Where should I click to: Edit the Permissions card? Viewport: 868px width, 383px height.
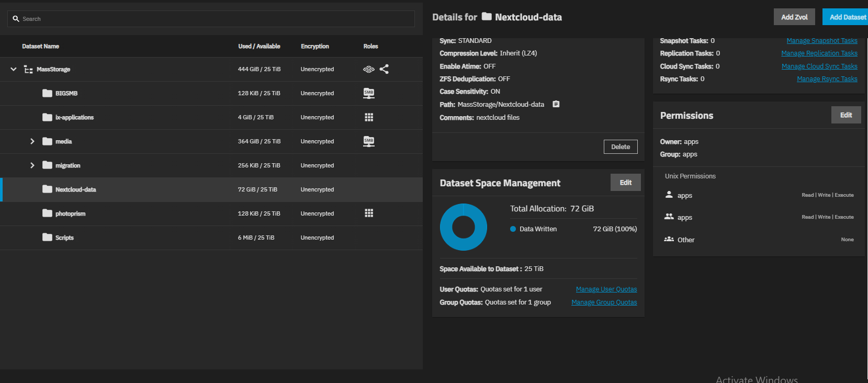click(x=846, y=115)
